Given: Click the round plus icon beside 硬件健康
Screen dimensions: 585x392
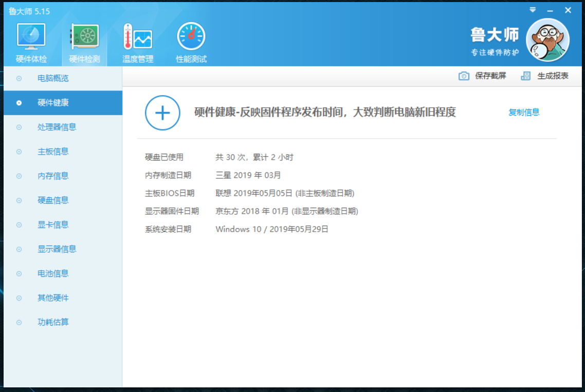Looking at the screenshot, I should point(162,113).
